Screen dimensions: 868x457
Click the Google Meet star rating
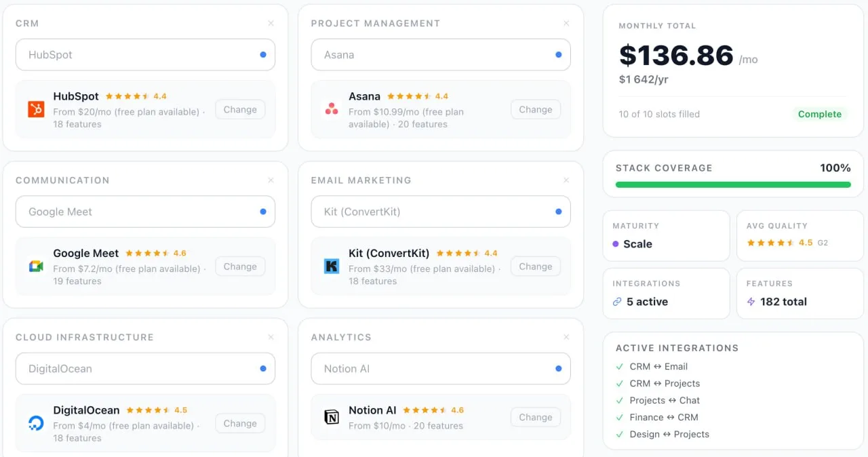[147, 253]
